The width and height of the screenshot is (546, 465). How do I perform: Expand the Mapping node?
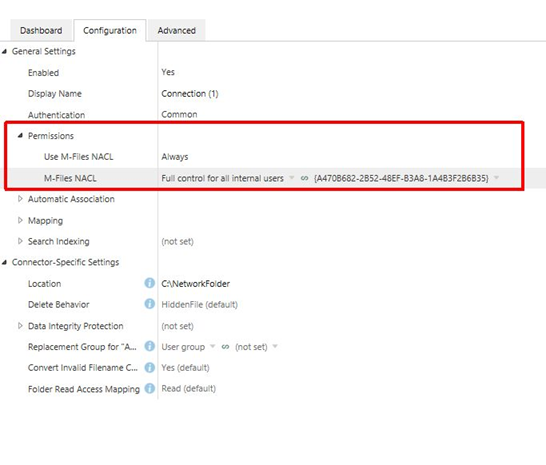[20, 220]
